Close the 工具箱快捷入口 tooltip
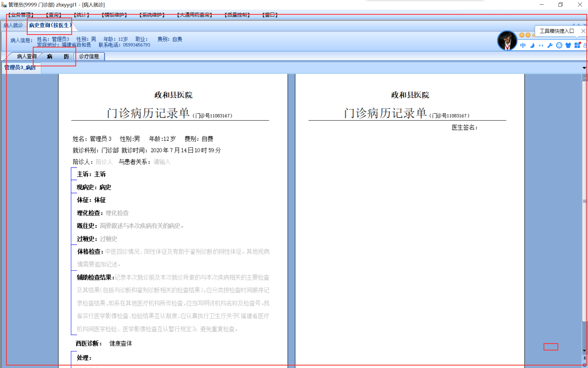The width and height of the screenshot is (588, 368). tap(583, 31)
